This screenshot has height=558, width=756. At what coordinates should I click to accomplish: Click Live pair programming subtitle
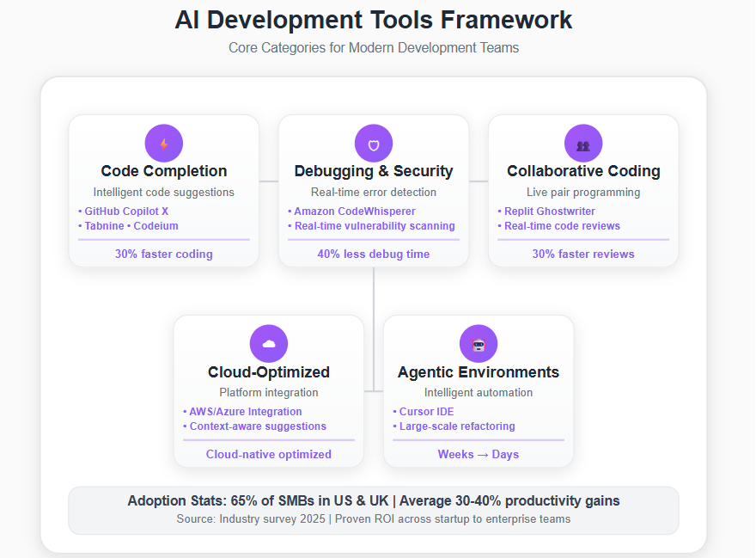click(583, 192)
